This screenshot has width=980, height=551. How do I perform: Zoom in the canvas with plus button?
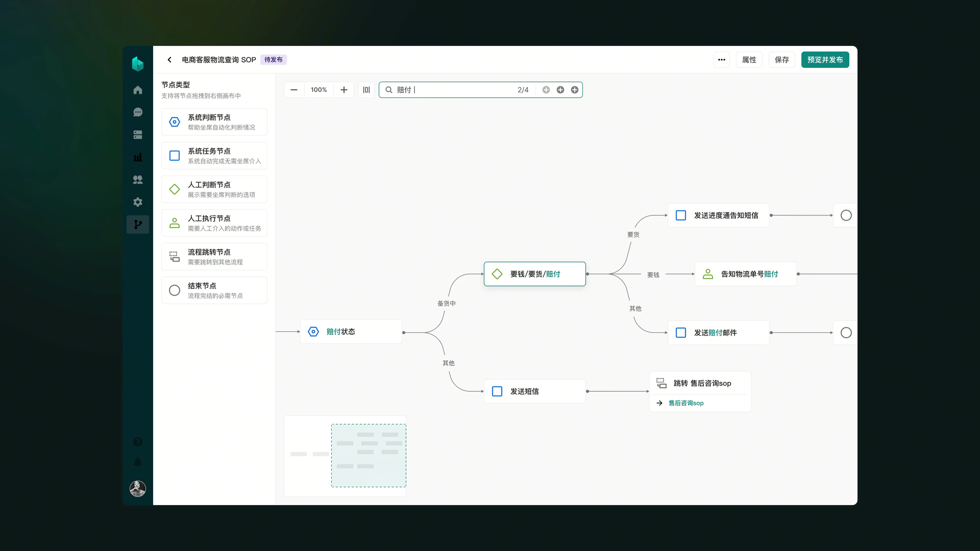(344, 90)
